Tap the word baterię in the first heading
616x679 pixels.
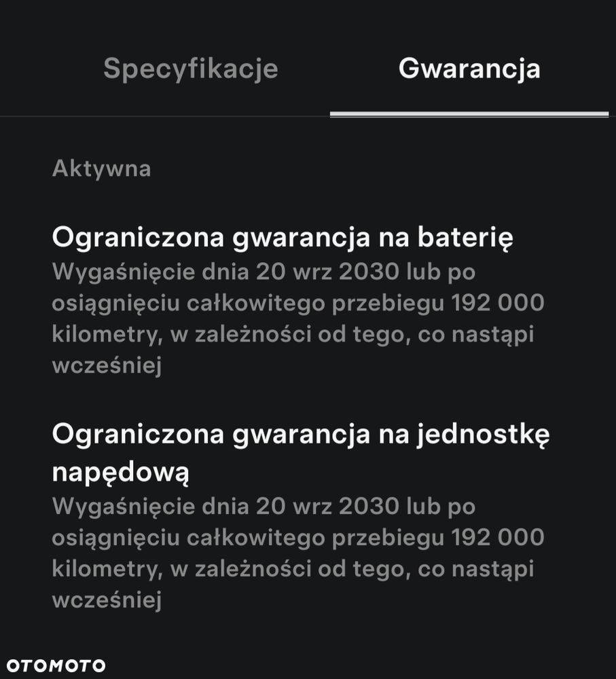coord(465,238)
